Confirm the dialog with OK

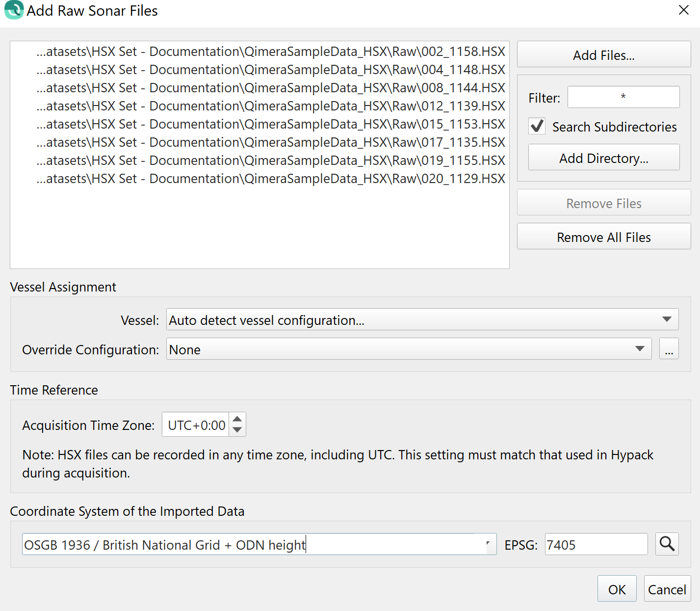tap(617, 589)
